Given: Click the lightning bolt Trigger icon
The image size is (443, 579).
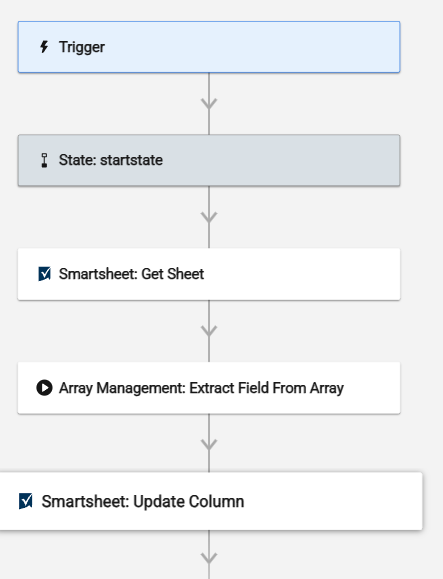Looking at the screenshot, I should 44,47.
